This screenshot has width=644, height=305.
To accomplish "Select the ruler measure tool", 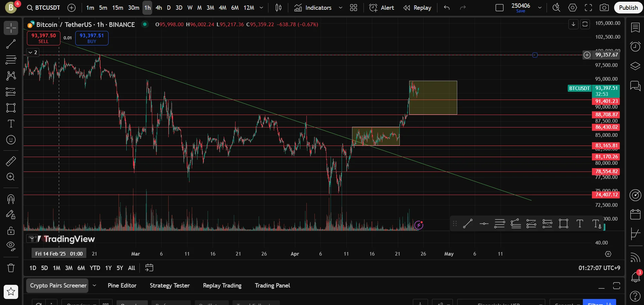I will [11, 161].
